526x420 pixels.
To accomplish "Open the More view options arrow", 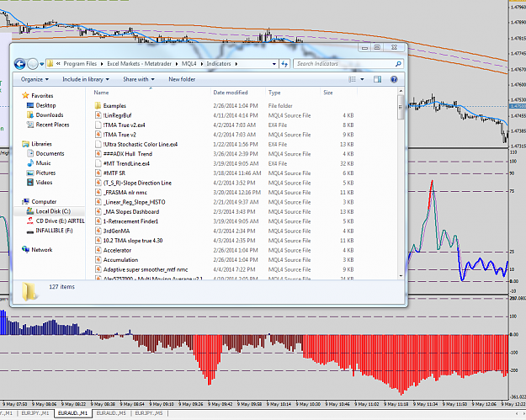I will click(x=362, y=79).
